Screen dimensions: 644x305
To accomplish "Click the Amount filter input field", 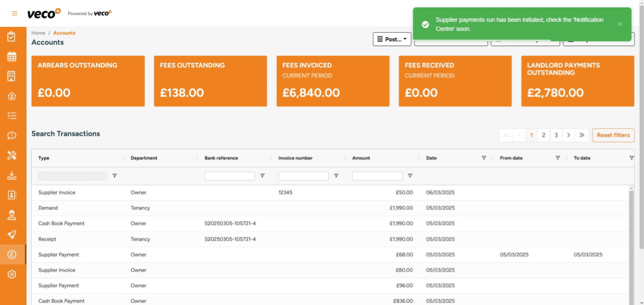I will 377,176.
